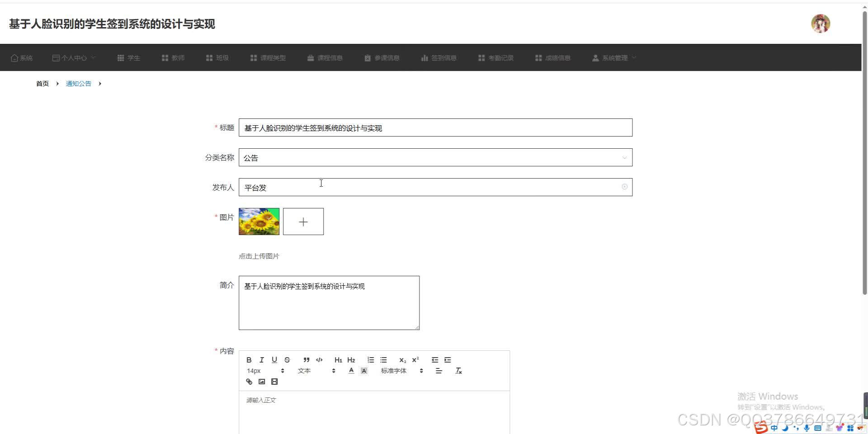
Task: Open the 文本 heading type dropdown
Action: 316,371
